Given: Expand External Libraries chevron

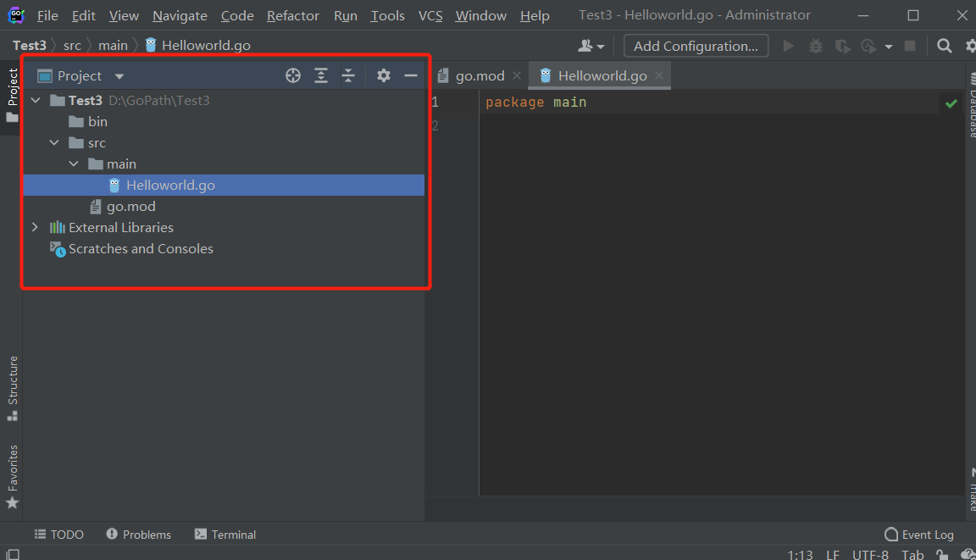Looking at the screenshot, I should click(x=36, y=227).
